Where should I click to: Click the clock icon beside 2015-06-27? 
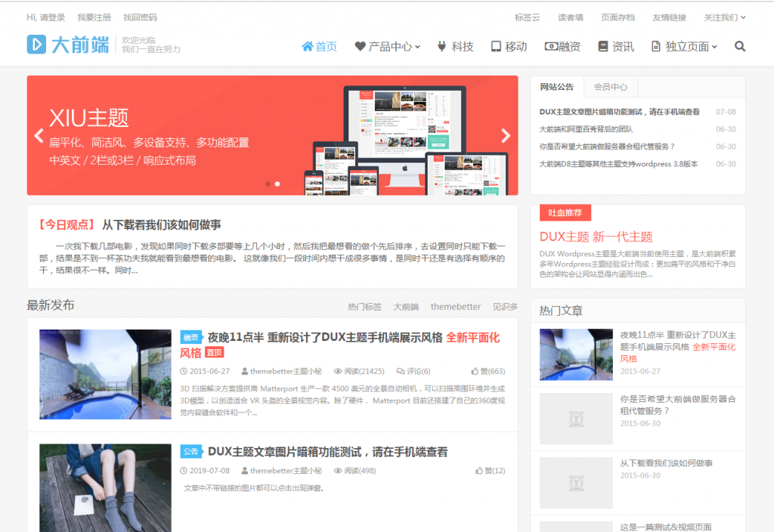coord(184,371)
